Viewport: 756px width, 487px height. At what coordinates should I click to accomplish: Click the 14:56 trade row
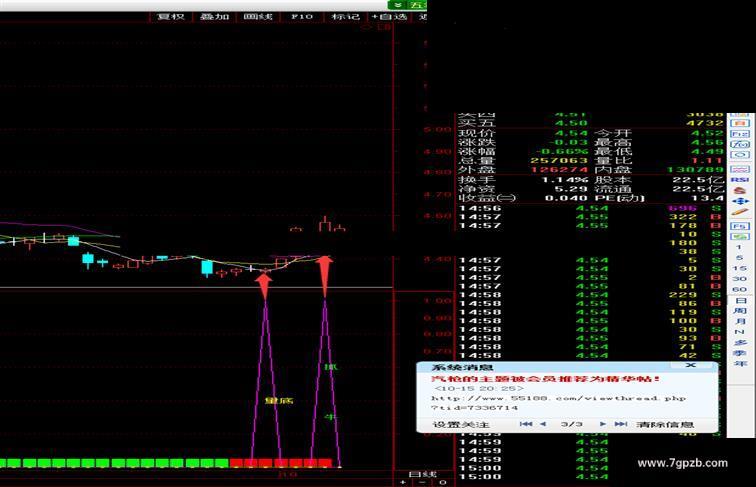point(590,208)
